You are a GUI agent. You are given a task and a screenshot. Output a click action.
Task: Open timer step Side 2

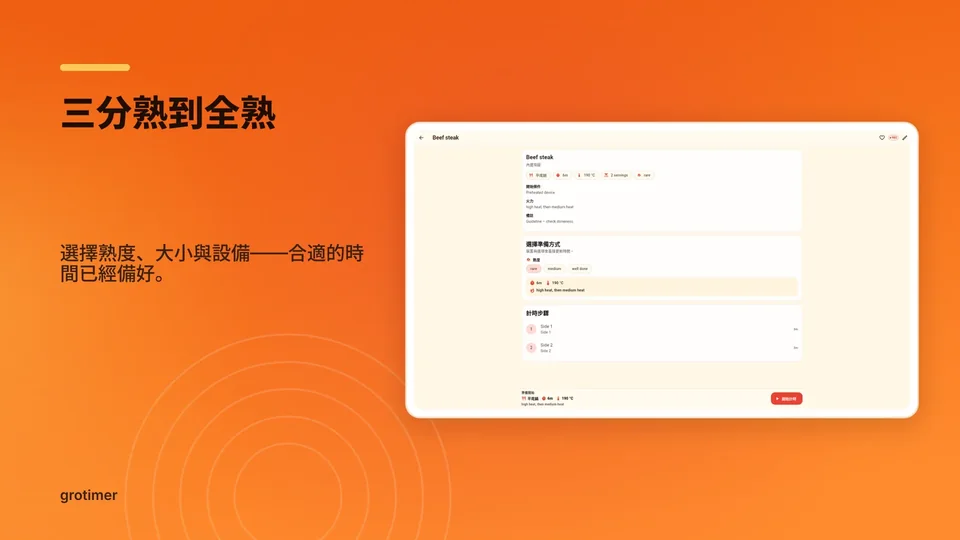tap(661, 348)
